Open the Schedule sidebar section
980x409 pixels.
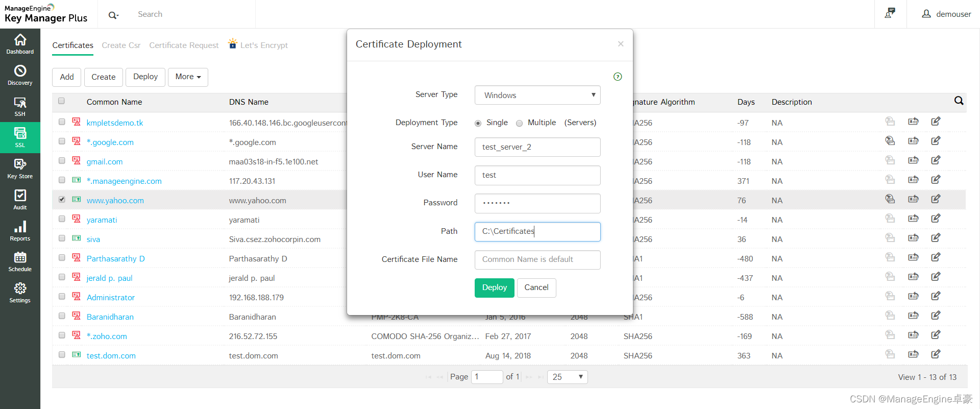coord(20,261)
